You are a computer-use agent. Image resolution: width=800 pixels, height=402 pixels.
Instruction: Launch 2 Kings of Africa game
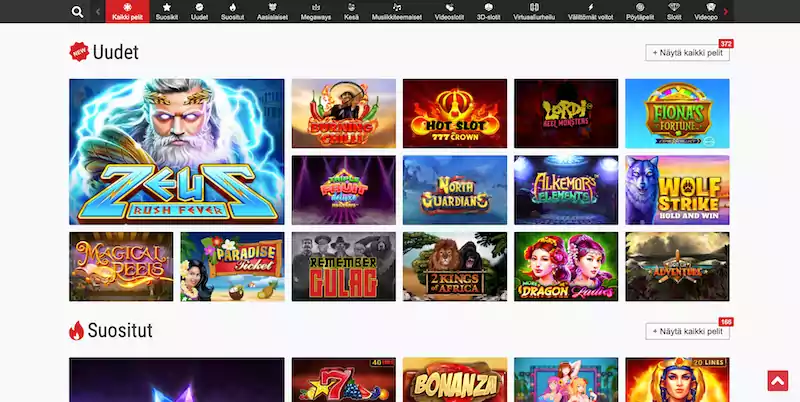tap(455, 266)
